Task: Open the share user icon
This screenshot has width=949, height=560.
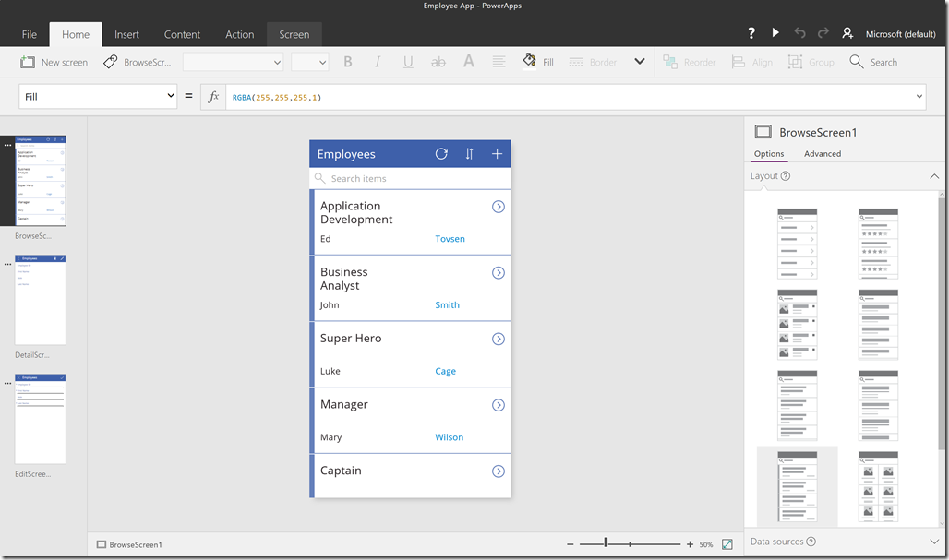Action: 847,33
